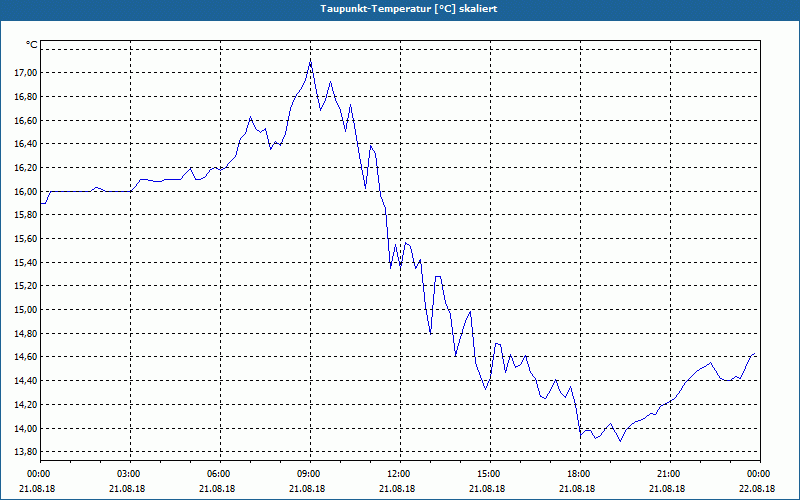Click y-axis value 14,60
The width and height of the screenshot is (800, 500).
27,357
